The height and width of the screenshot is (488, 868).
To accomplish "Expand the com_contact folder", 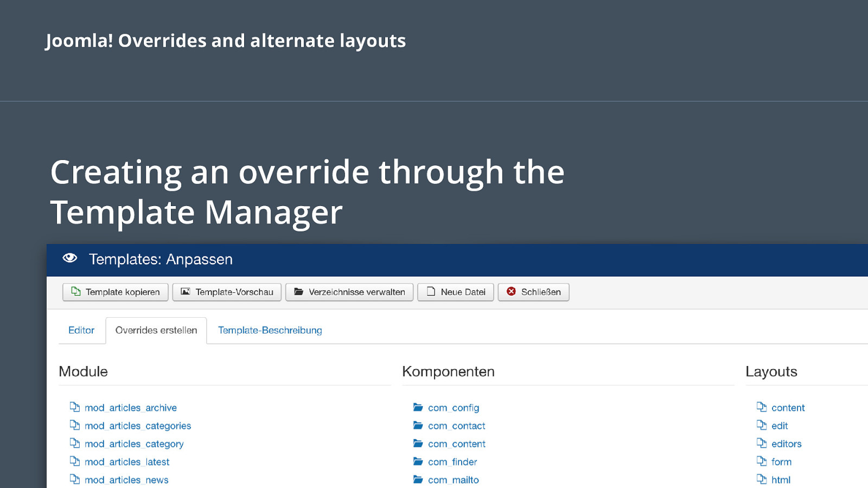I will pyautogui.click(x=457, y=426).
